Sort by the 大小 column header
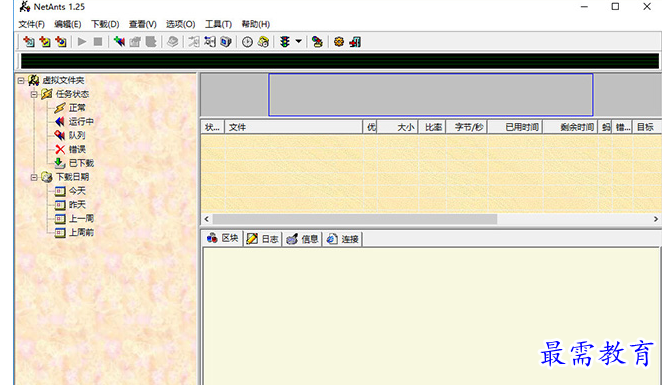Screen dimensions: 662x385 pos(397,127)
